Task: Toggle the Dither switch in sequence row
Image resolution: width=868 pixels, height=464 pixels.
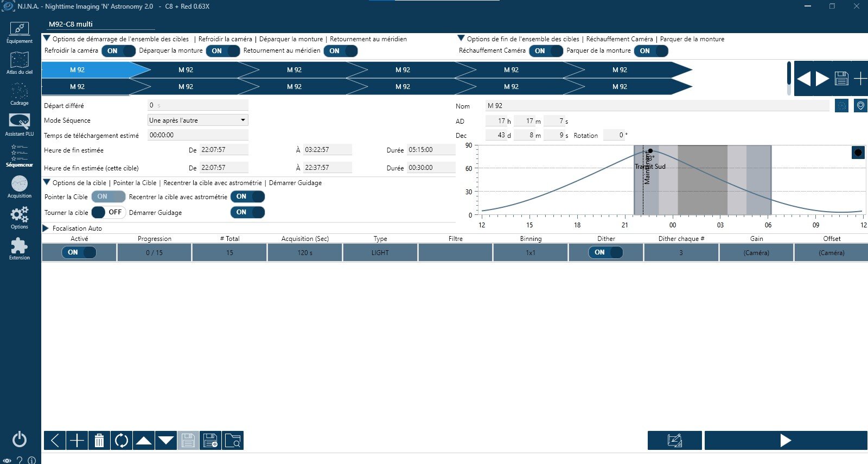Action: pos(606,252)
